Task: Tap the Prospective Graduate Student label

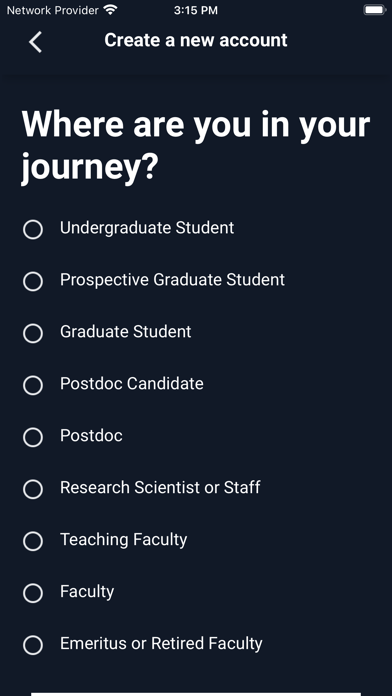Action: tap(172, 280)
